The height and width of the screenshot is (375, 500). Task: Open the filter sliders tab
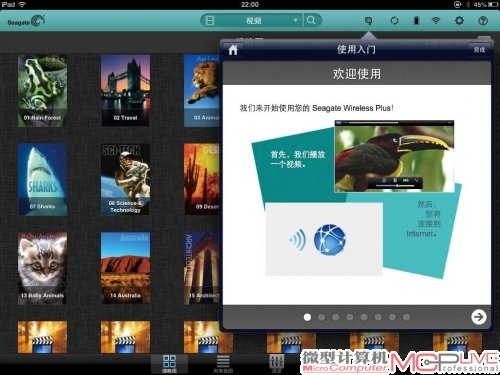pos(277,364)
